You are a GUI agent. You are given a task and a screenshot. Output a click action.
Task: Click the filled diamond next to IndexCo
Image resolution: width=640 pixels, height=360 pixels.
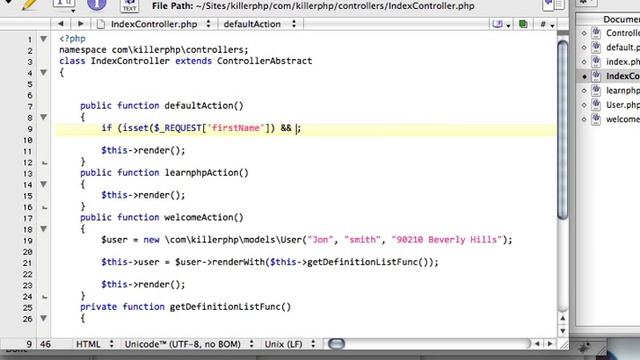click(584, 76)
